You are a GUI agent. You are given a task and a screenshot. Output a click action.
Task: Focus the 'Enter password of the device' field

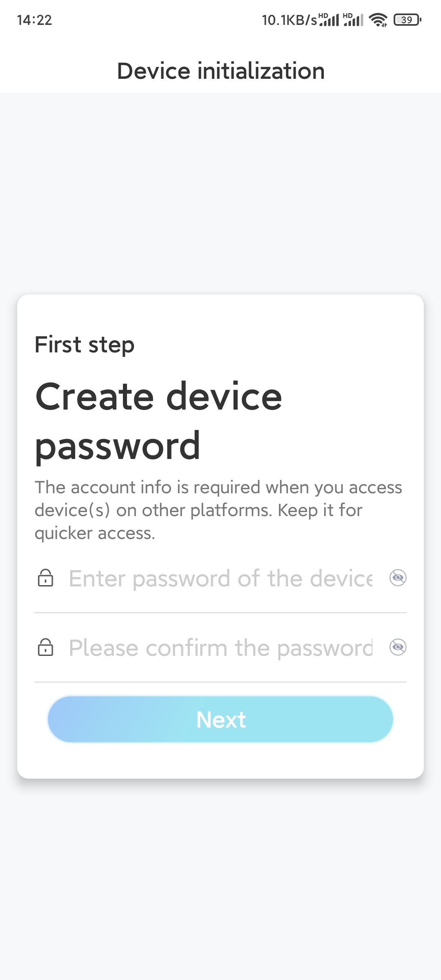[220, 578]
